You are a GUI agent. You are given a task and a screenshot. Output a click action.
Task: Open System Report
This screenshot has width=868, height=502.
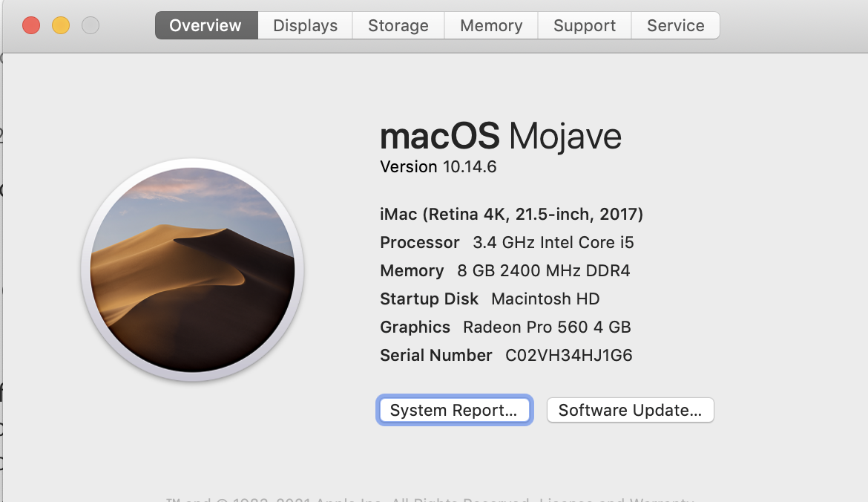click(x=454, y=411)
